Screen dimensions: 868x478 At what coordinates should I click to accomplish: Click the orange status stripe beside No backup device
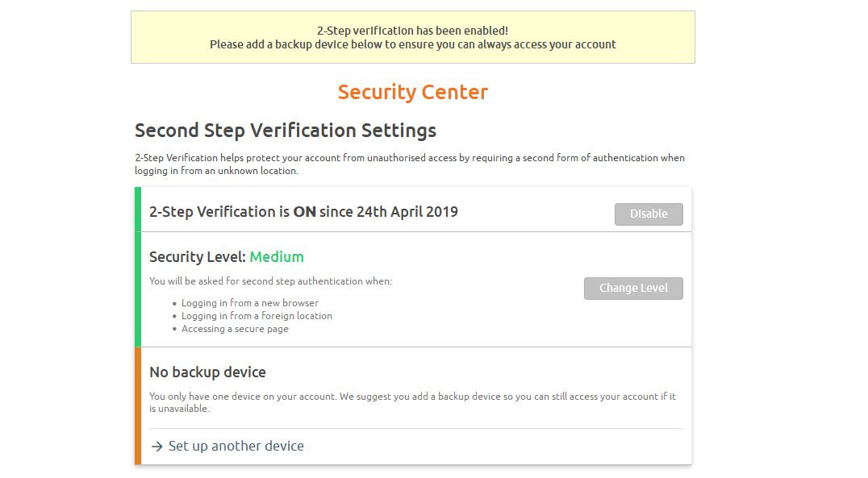pyautogui.click(x=138, y=405)
